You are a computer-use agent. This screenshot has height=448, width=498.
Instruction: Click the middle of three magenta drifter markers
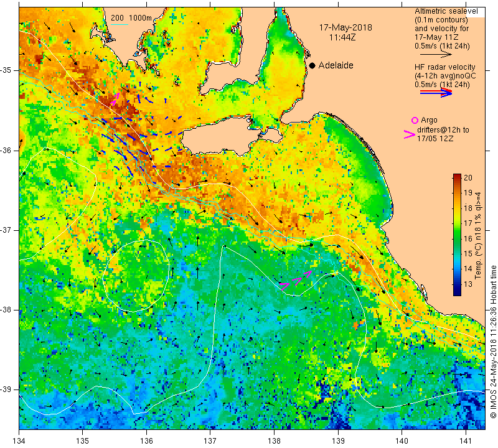point(297,281)
